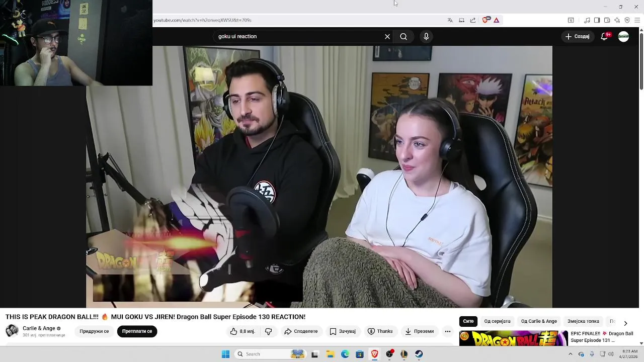Select the Сите filter chip
Screen dimensions: 644x362
click(x=468, y=321)
